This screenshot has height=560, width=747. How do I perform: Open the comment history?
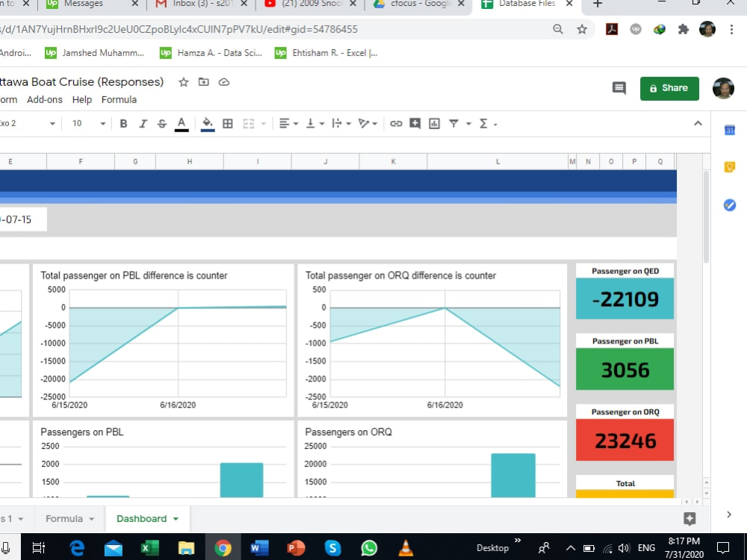click(x=619, y=88)
